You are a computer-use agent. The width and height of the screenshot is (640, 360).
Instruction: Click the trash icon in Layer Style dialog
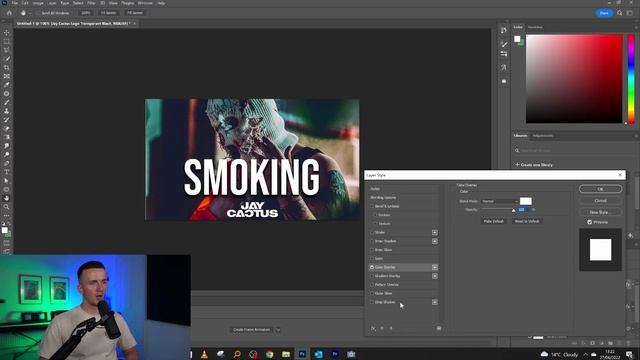click(439, 328)
